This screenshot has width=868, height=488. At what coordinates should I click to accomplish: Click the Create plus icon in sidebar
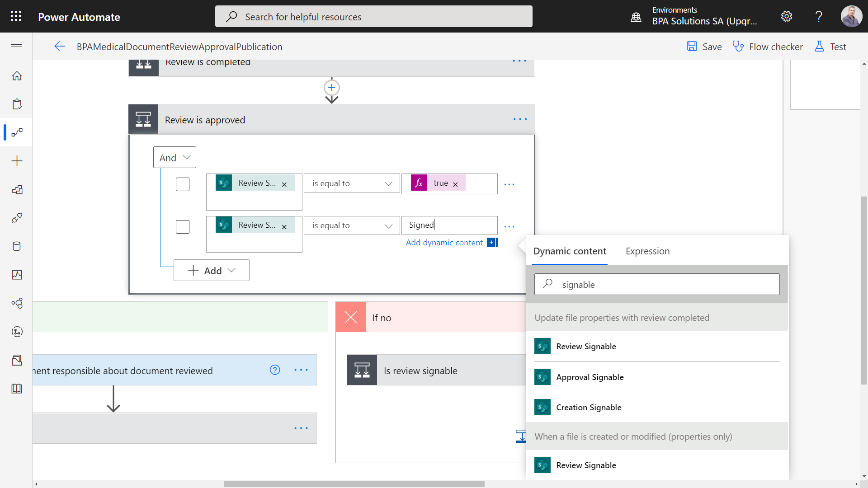click(x=17, y=161)
